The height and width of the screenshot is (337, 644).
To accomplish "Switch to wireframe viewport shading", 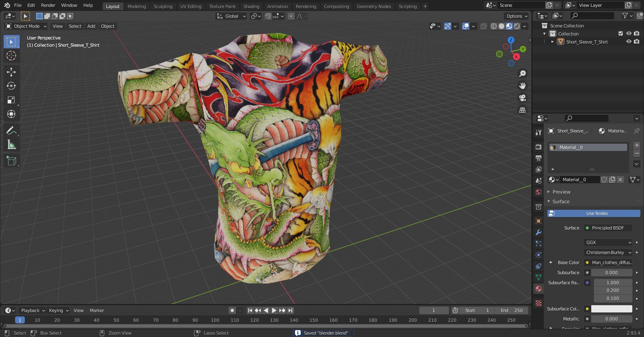I will point(494,26).
